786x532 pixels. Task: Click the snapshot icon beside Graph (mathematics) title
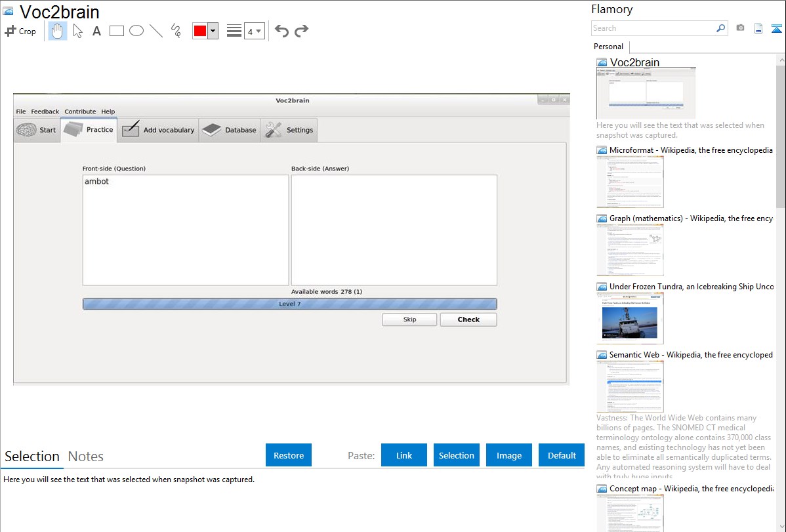pyautogui.click(x=602, y=218)
